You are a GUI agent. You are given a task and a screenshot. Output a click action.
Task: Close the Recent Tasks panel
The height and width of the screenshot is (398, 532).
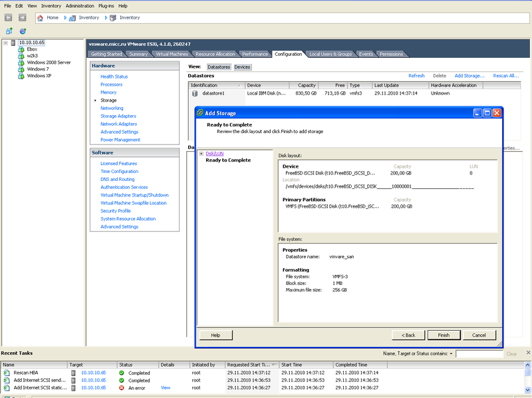(528, 353)
